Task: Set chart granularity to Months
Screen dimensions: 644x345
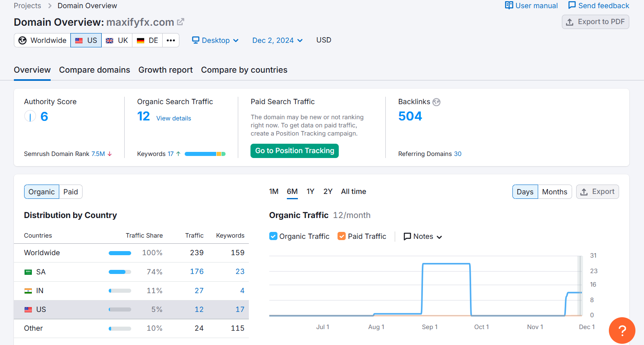Action: click(555, 192)
